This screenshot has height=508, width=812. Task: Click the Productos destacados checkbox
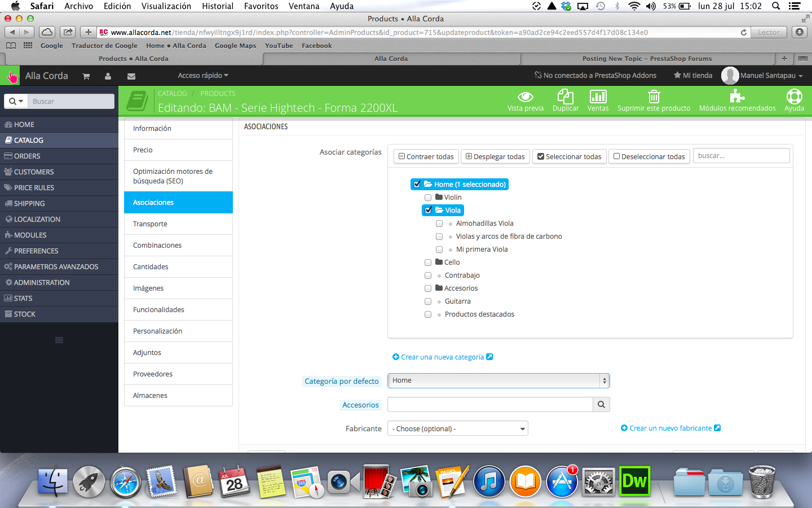(428, 314)
